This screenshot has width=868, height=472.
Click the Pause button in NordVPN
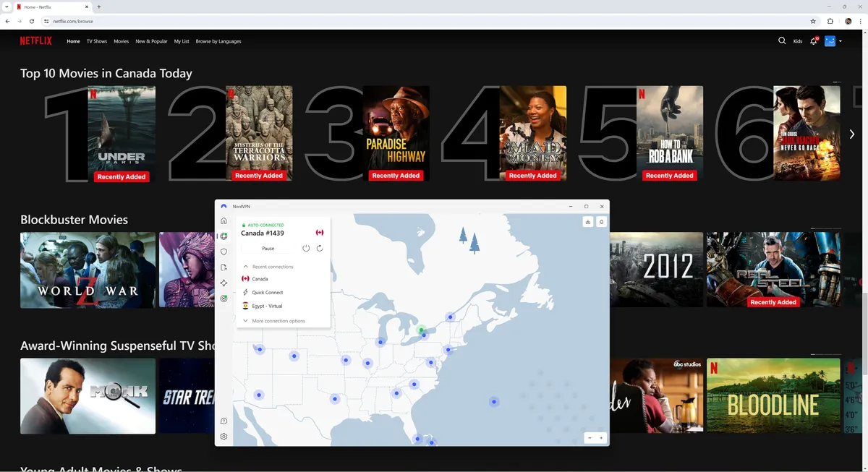click(x=268, y=248)
